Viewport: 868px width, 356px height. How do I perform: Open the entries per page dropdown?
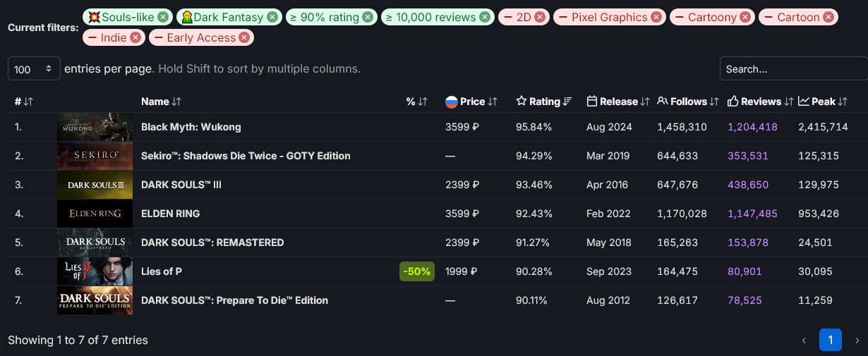coord(34,69)
